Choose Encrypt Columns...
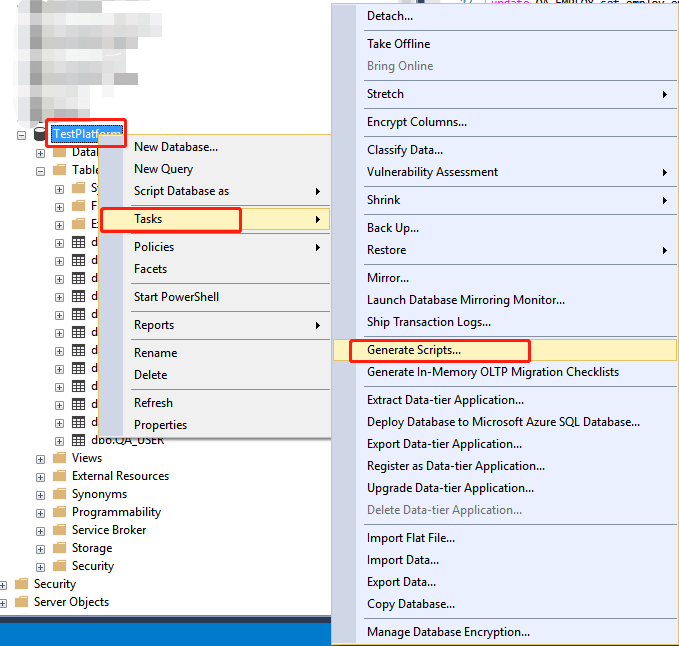Viewport: 679px width, 646px height. (x=504, y=122)
